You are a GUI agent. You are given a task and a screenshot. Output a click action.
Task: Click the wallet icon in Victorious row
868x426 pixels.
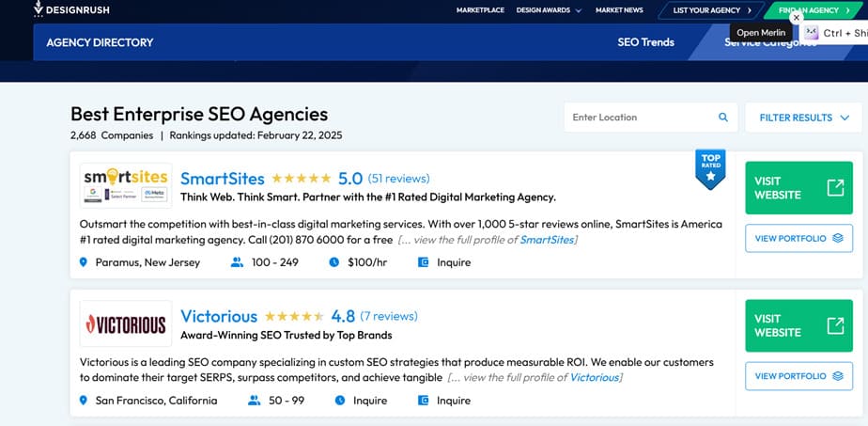click(424, 400)
